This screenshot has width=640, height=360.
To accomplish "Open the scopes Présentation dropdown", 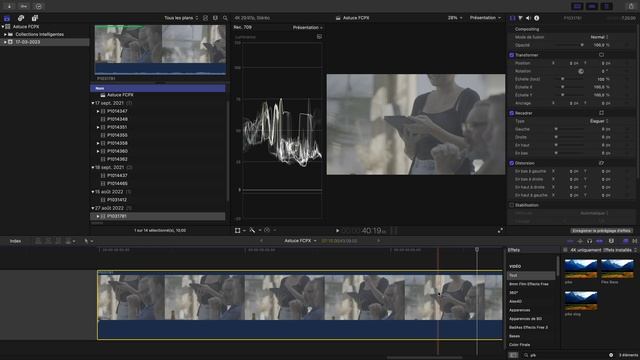I will (308, 27).
